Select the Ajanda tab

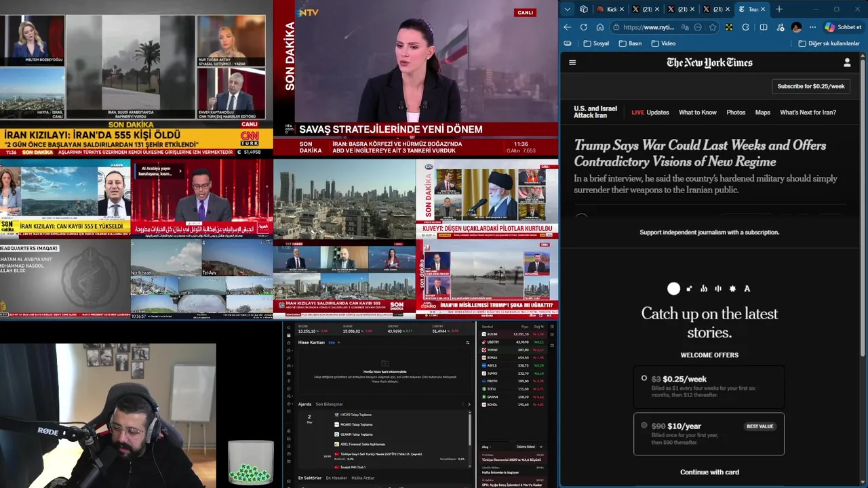point(304,404)
